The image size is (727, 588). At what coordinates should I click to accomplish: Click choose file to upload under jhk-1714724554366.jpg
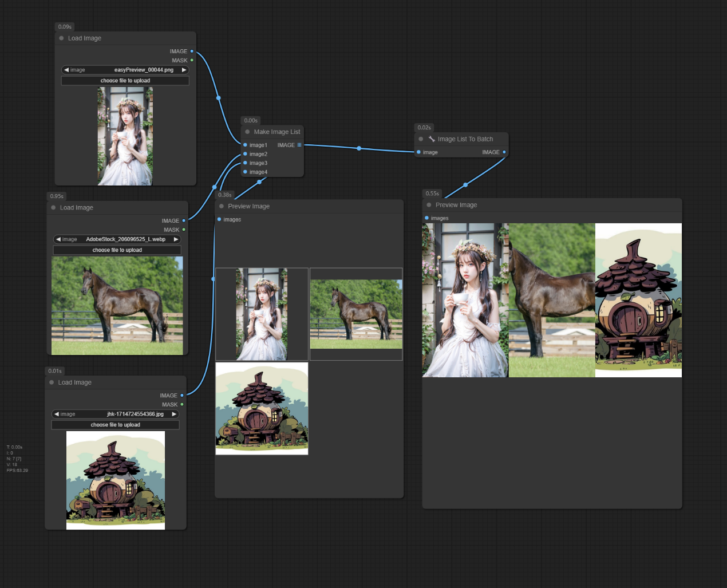[x=115, y=425]
